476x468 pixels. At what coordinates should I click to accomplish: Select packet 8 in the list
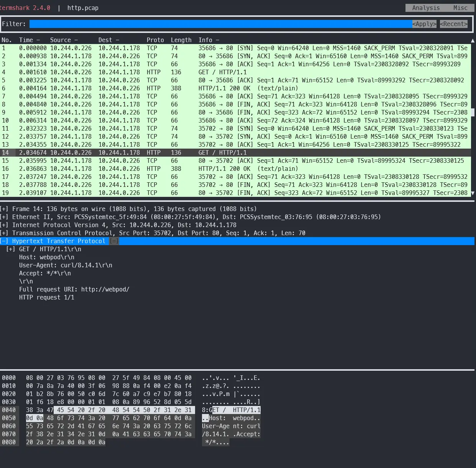[235, 104]
